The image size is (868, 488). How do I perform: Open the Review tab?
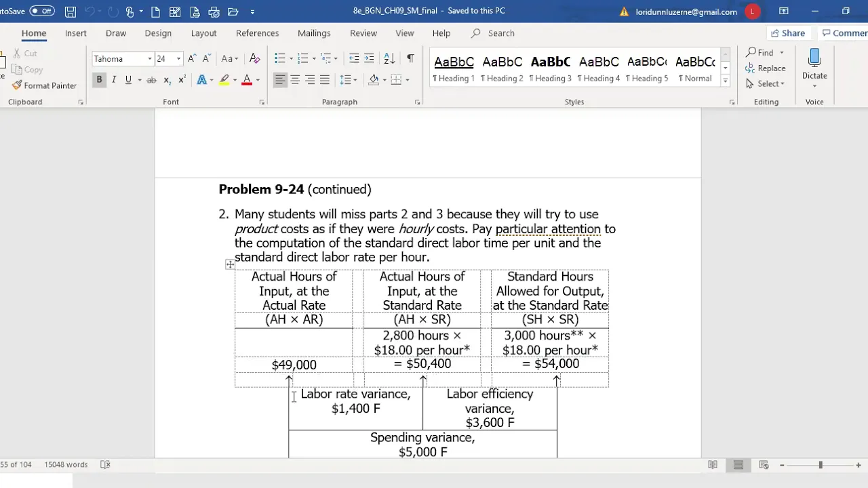(x=363, y=33)
